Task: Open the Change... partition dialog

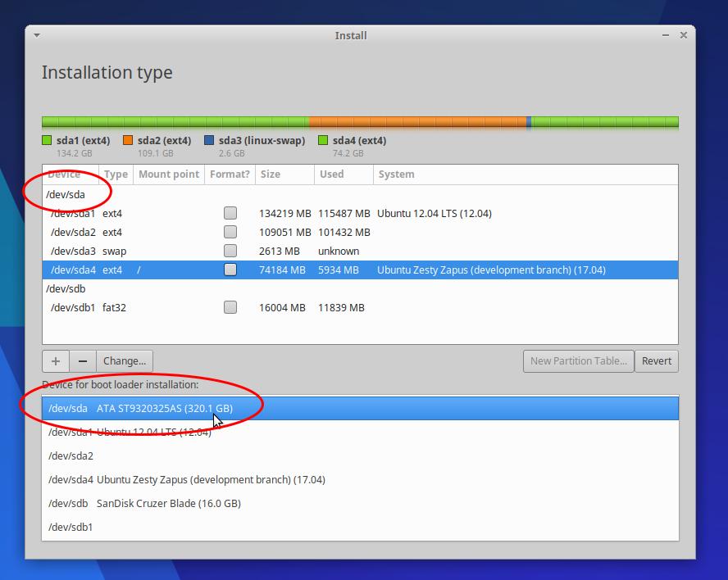Action: pos(125,361)
